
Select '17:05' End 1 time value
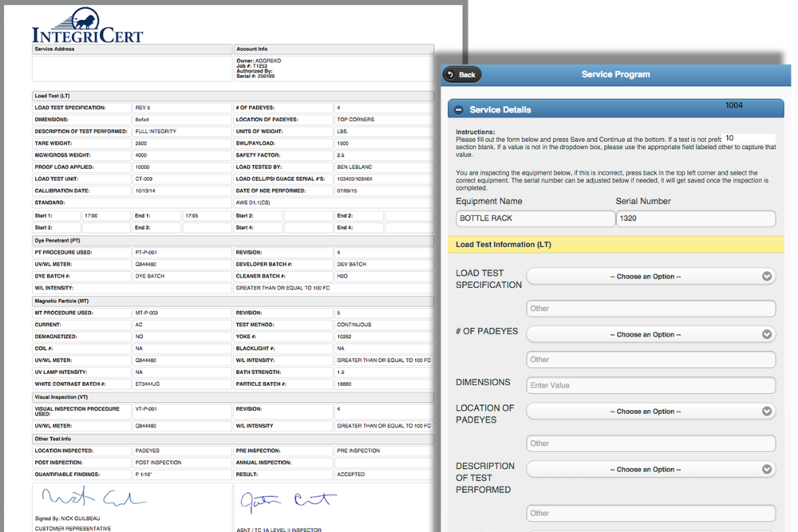click(192, 215)
